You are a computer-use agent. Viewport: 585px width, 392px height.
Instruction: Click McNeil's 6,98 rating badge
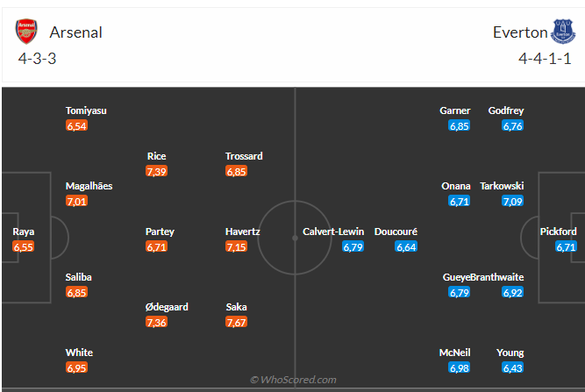[460, 368]
